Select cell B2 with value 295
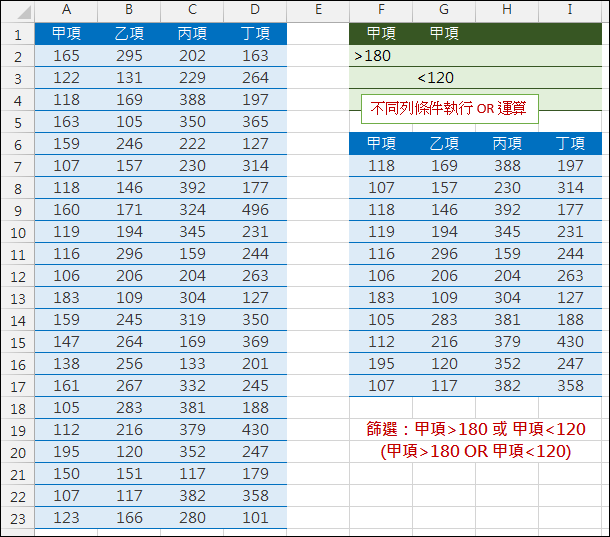Screen dimensions: 610x537 tap(129, 56)
